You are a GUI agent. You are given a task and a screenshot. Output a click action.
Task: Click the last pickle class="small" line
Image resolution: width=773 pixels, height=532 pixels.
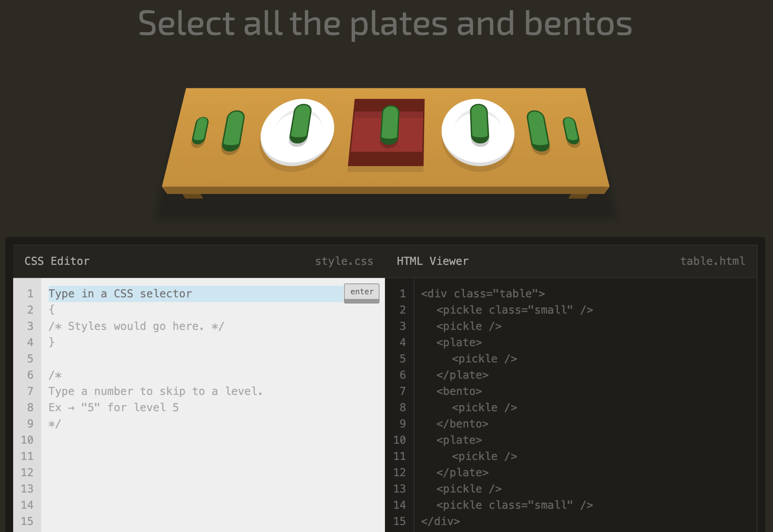tap(514, 505)
